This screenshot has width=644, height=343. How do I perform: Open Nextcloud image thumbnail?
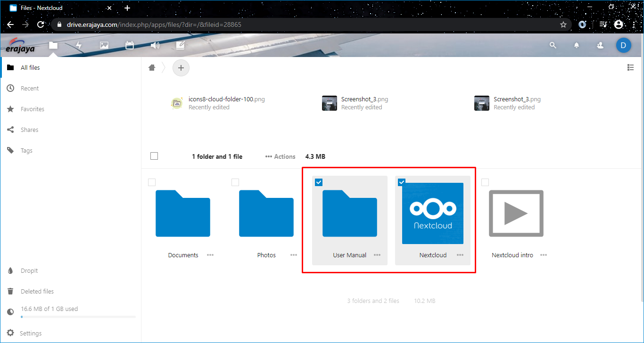coord(433,213)
